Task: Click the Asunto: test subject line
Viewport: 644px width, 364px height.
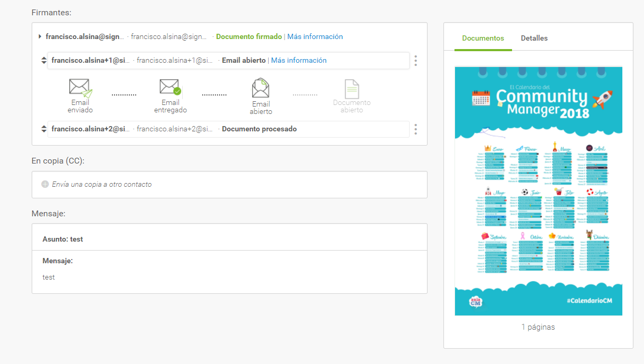Action: point(63,240)
